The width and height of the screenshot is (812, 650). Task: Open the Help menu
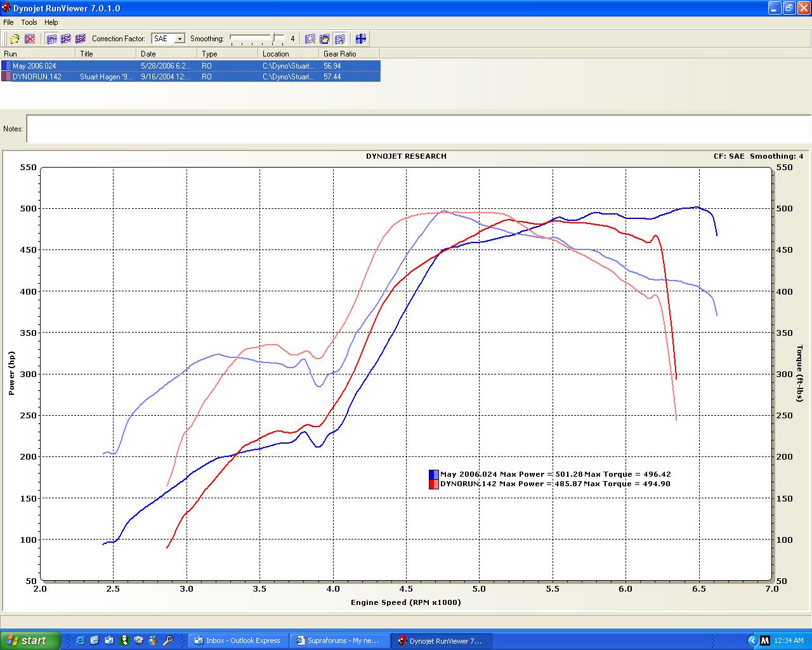click(51, 22)
